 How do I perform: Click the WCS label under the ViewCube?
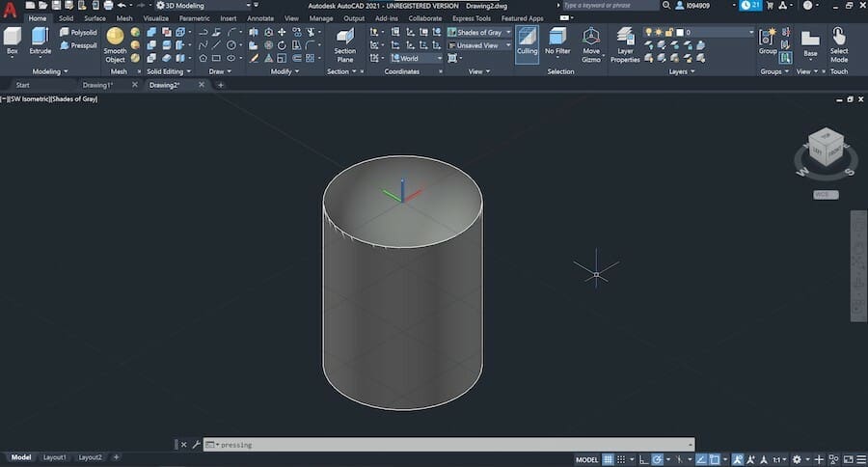tap(826, 195)
